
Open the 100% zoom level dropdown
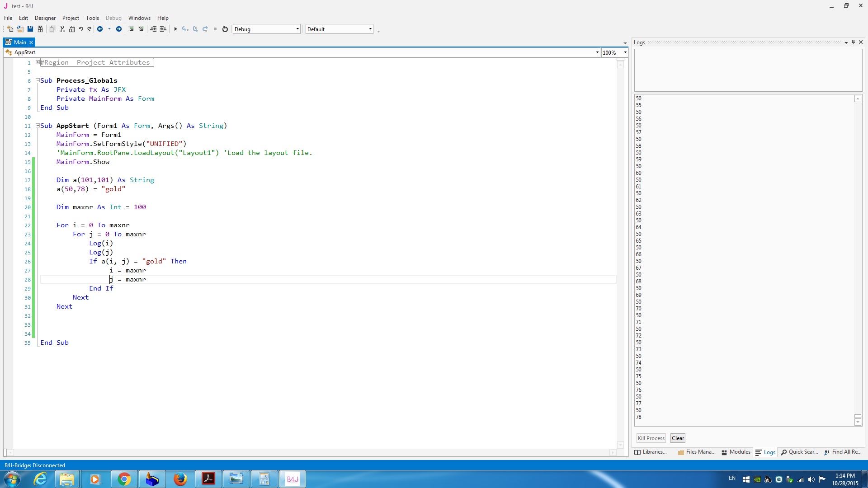click(625, 52)
